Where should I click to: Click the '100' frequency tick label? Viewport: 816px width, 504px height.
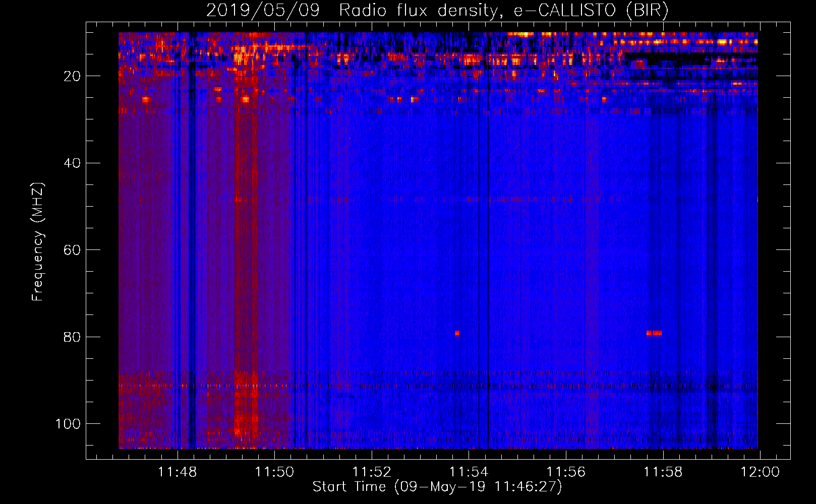tap(68, 424)
